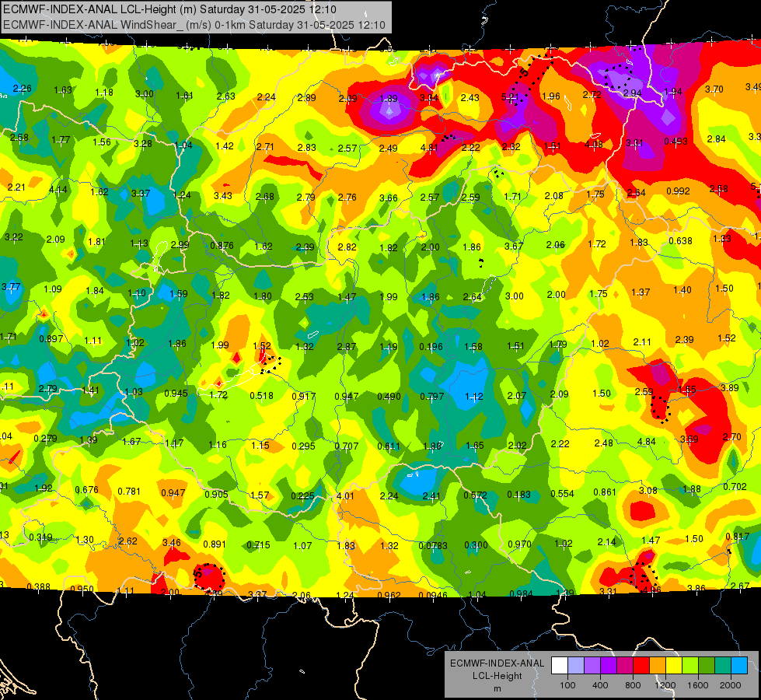Click the wind shear value 3.43
The height and width of the screenshot is (700, 761).
223,195
